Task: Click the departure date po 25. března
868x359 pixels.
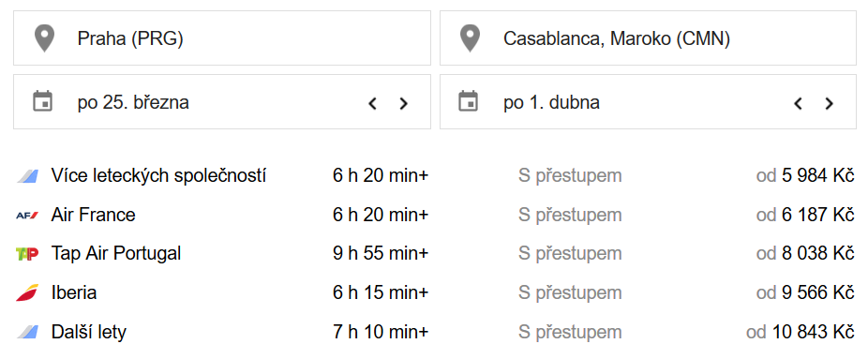Action: click(x=133, y=103)
